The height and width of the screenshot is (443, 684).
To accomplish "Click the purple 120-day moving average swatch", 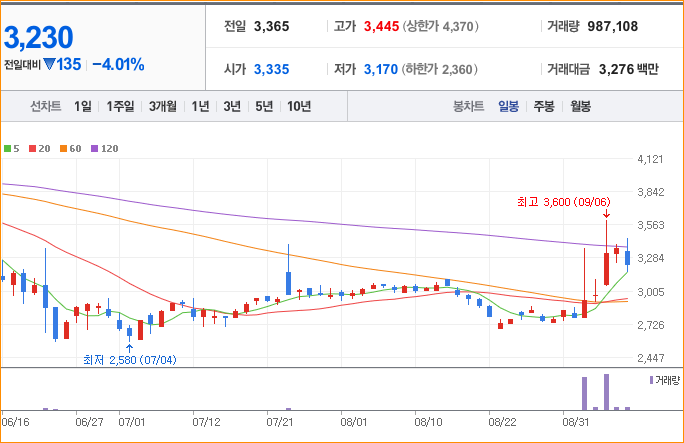I will coord(95,149).
